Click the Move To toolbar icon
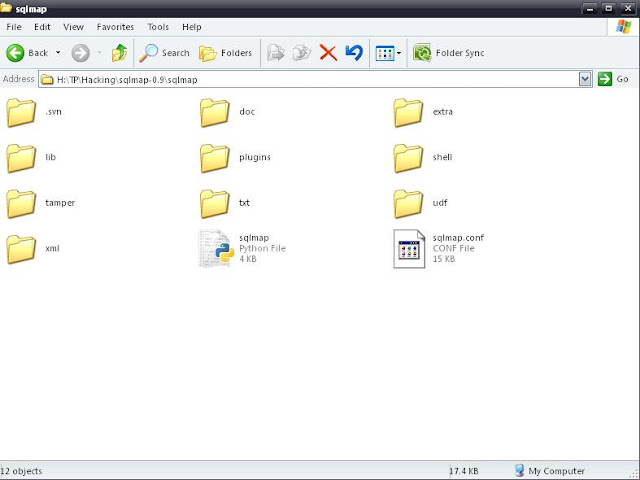 276,53
